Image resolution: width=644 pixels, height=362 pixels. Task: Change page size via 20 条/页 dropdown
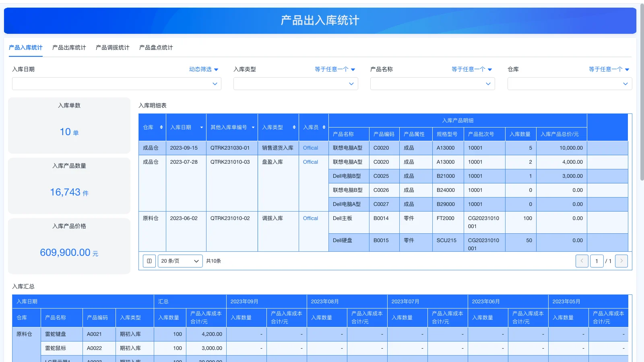(x=180, y=261)
